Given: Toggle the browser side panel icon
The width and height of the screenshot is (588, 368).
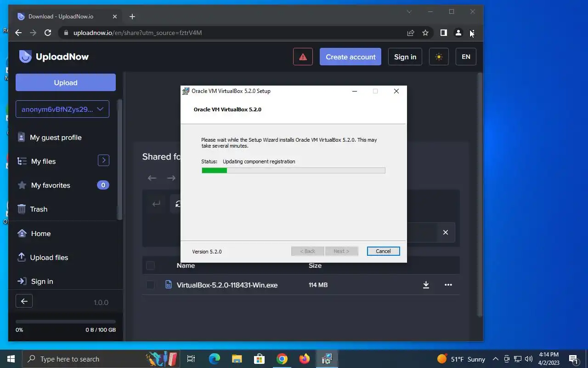Looking at the screenshot, I should click(x=444, y=33).
